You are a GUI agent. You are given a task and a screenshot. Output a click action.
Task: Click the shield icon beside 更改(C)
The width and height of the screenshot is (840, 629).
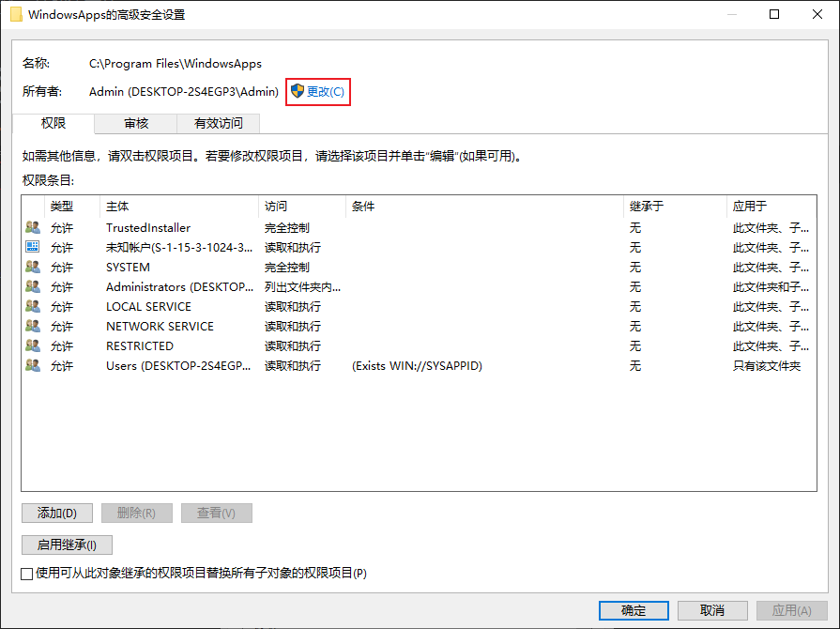coord(298,91)
